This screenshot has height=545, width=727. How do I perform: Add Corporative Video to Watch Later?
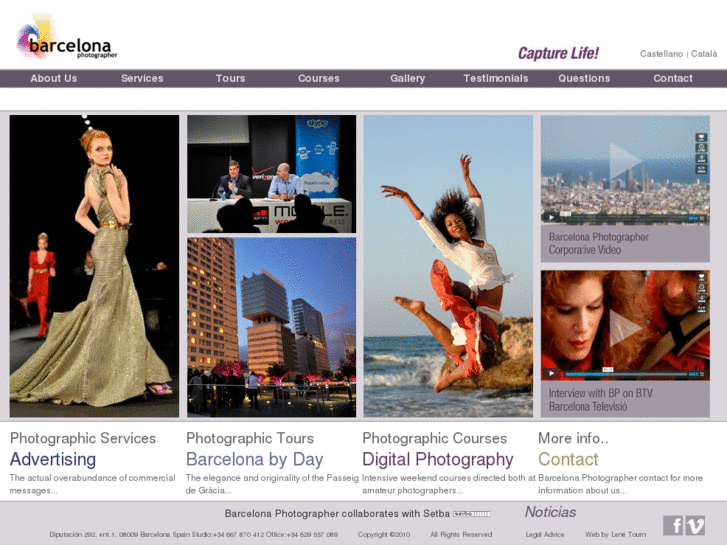pos(701,148)
